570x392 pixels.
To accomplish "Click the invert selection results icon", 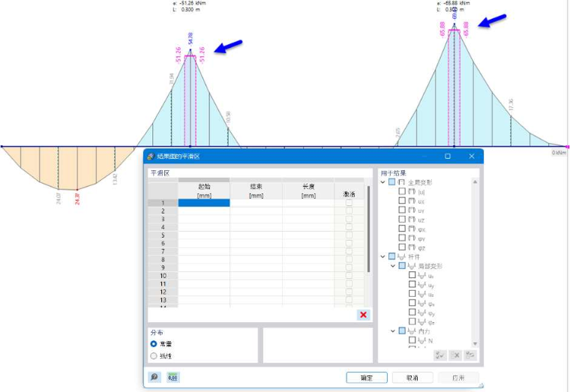I will click(470, 355).
